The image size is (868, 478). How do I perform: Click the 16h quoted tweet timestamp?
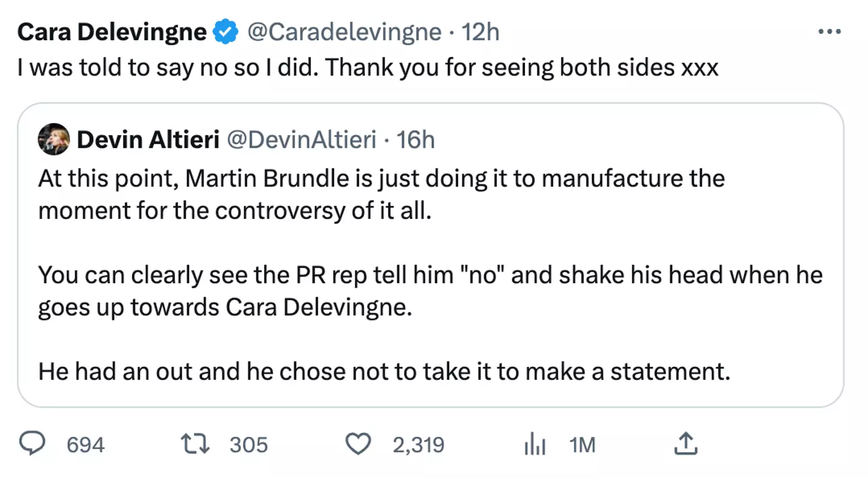417,140
